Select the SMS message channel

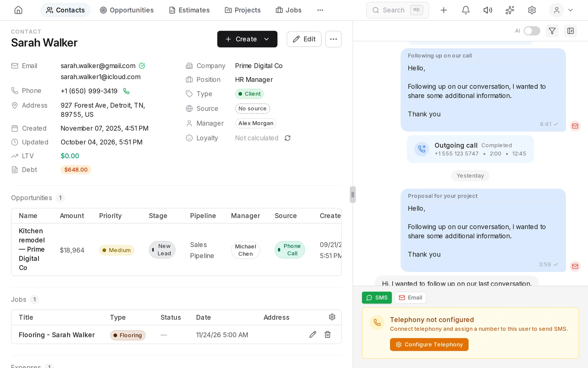pos(377,298)
